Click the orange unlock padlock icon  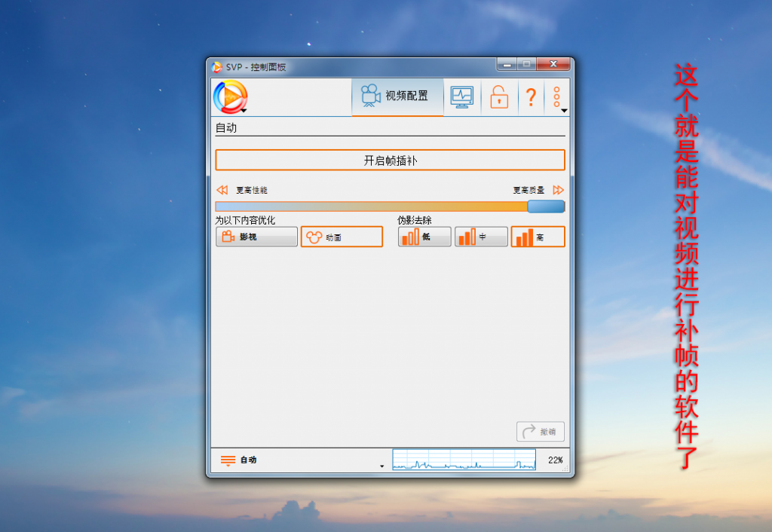(x=499, y=97)
